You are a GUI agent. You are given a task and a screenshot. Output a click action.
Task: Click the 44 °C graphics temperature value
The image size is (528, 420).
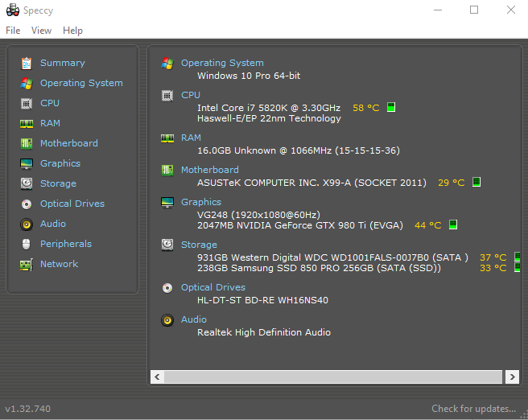click(428, 225)
